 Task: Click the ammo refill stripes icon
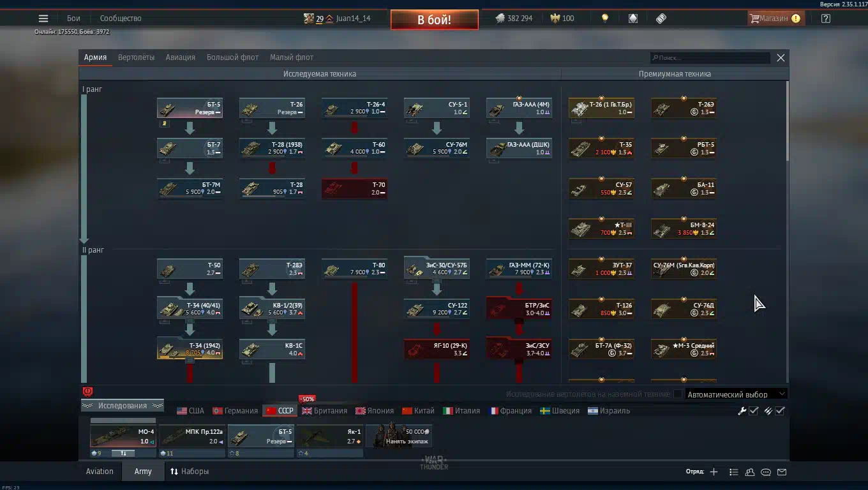point(768,411)
